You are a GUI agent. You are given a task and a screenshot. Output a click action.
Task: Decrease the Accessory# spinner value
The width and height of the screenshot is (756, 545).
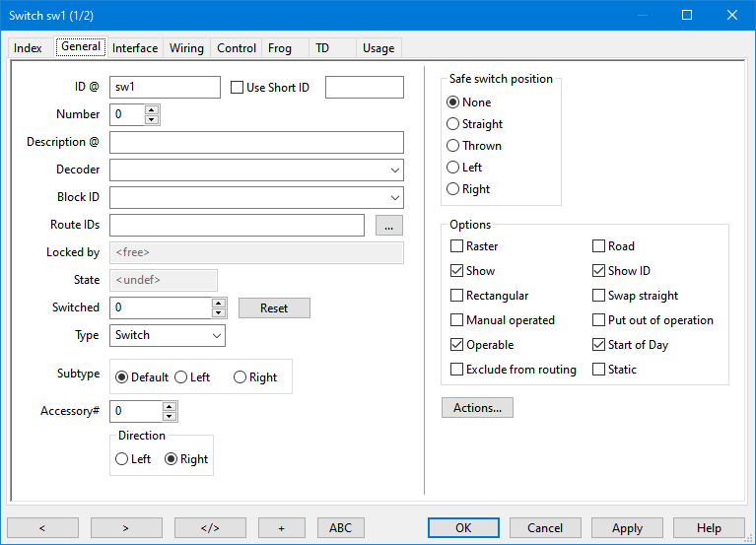pos(170,416)
